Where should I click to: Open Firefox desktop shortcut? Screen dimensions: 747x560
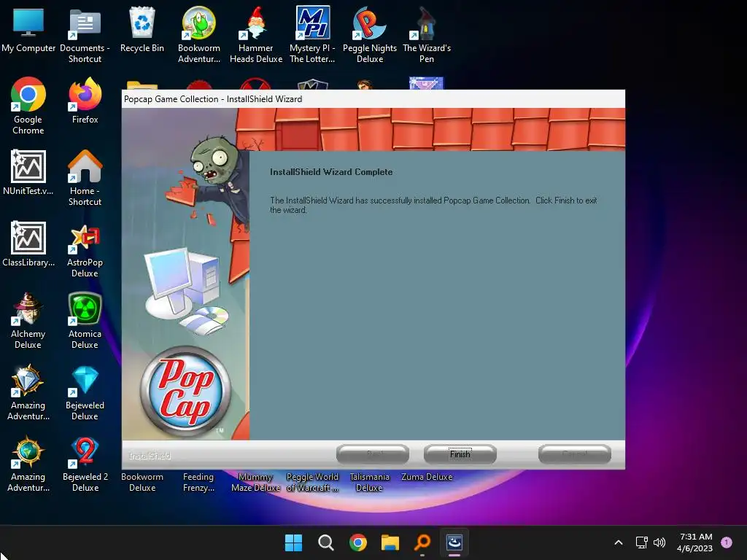85,101
